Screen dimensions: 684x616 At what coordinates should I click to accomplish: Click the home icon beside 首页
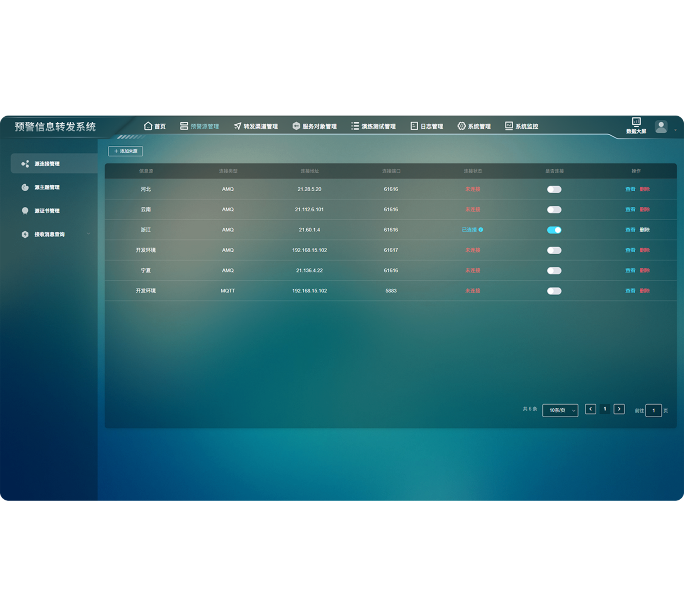148,126
